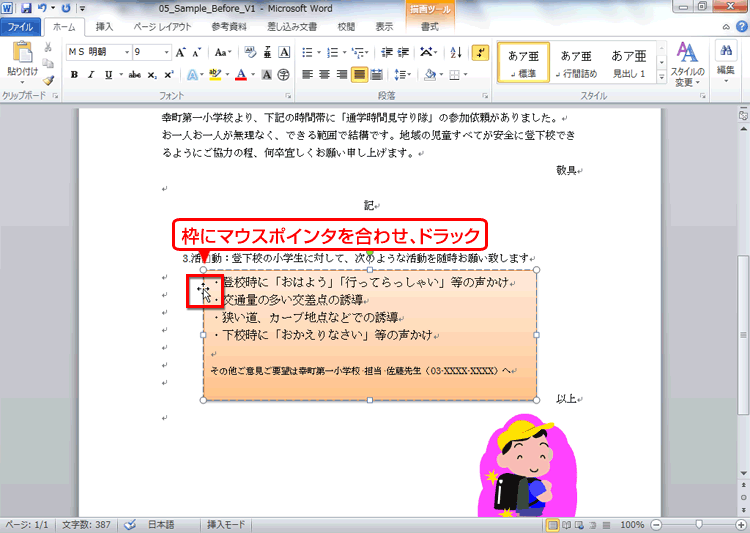Screen dimensions: 750x533
Task: Open the ページ レイアウト ribbon tab
Action: point(162,27)
